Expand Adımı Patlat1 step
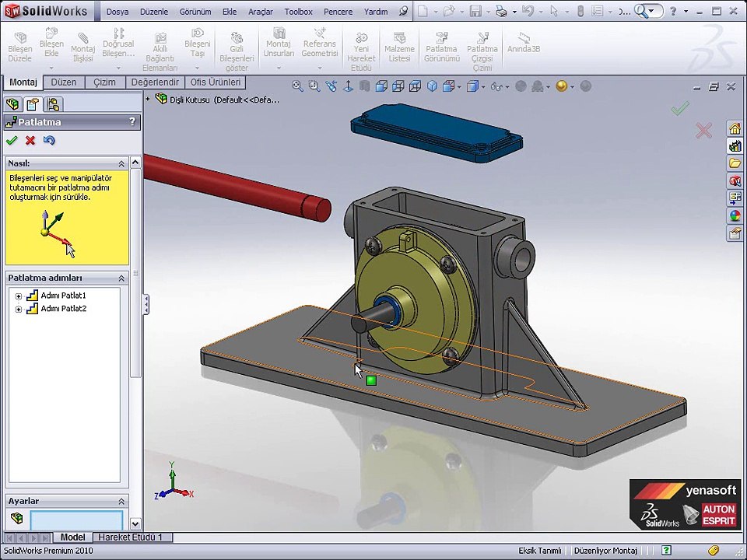The width and height of the screenshot is (747, 560). pyautogui.click(x=18, y=296)
